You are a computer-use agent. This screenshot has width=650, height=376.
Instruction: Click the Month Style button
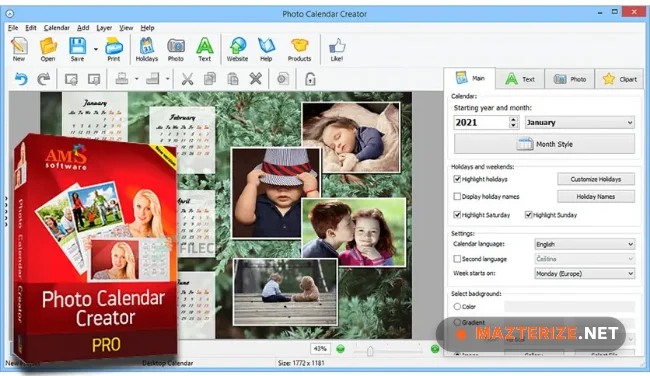pos(544,144)
